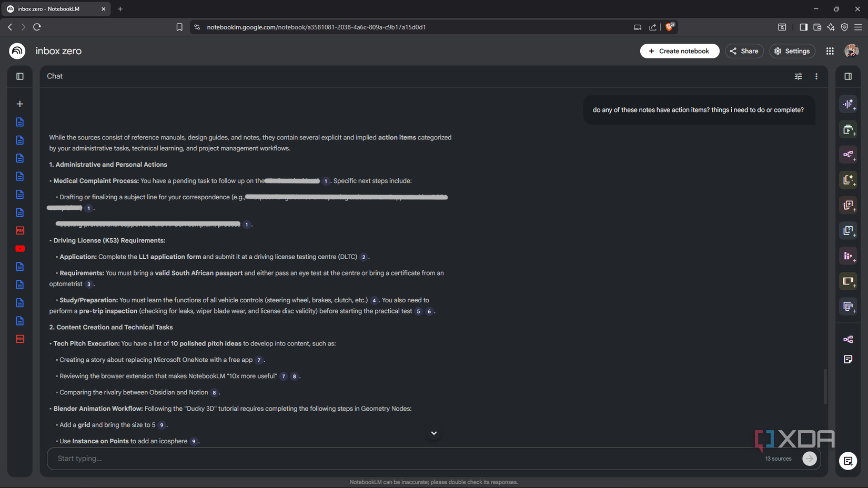This screenshot has width=868, height=488.
Task: Open the Mind Map generator
Action: pyautogui.click(x=848, y=154)
